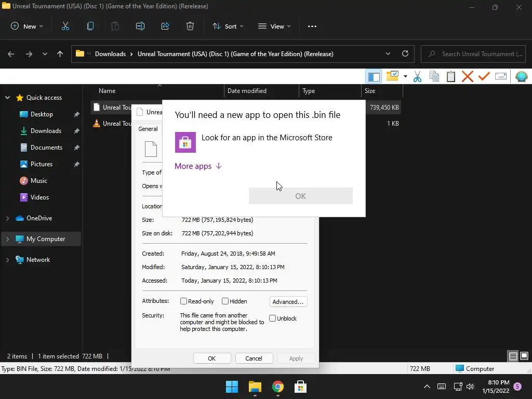Check the Read-only attribute
The image size is (532, 399).
pos(183,301)
